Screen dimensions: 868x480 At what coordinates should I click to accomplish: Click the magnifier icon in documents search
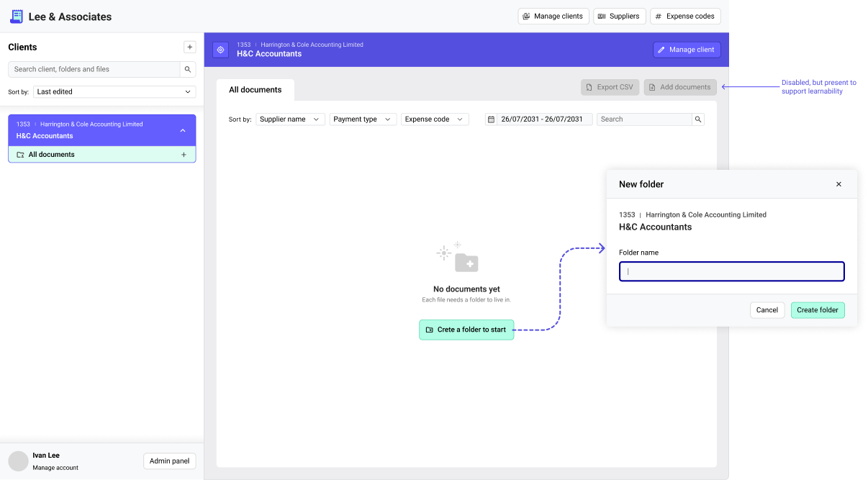[697, 119]
